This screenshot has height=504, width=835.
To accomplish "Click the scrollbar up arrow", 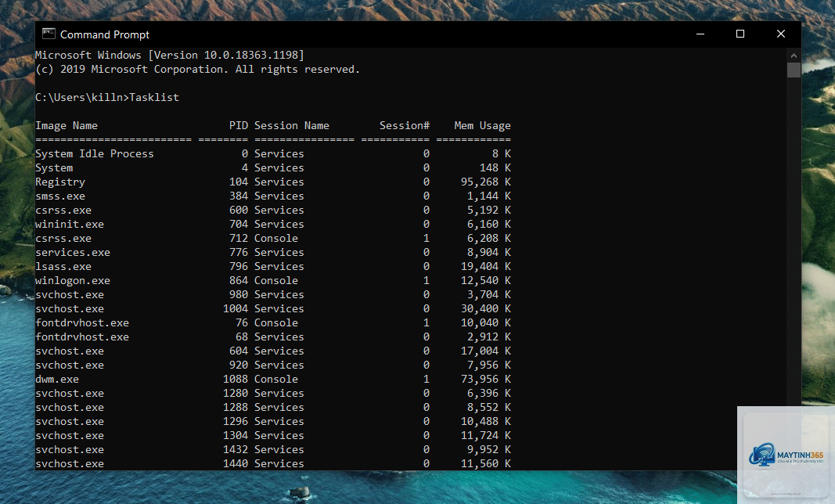I will coord(794,55).
